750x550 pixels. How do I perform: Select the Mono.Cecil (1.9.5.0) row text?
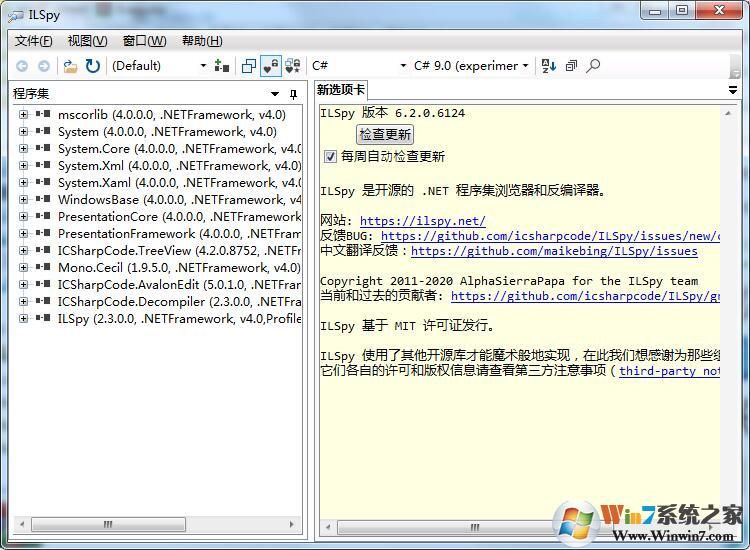click(x=179, y=268)
